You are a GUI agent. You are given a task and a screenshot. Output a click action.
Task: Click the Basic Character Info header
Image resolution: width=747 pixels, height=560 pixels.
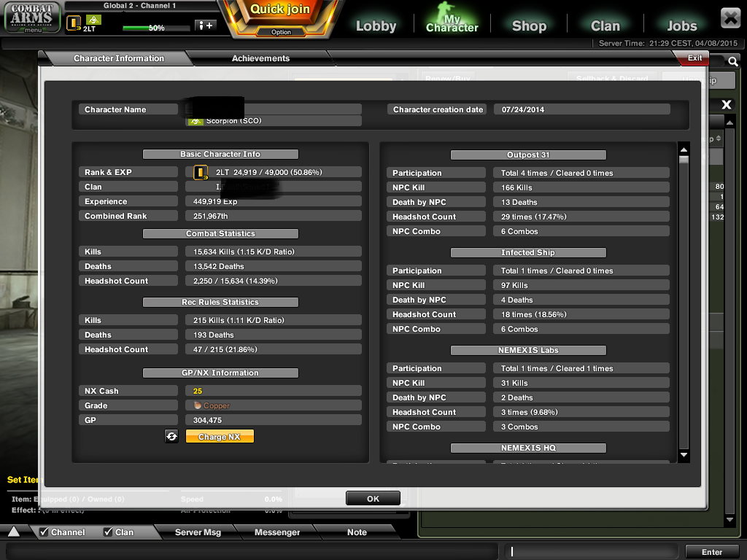click(x=220, y=154)
